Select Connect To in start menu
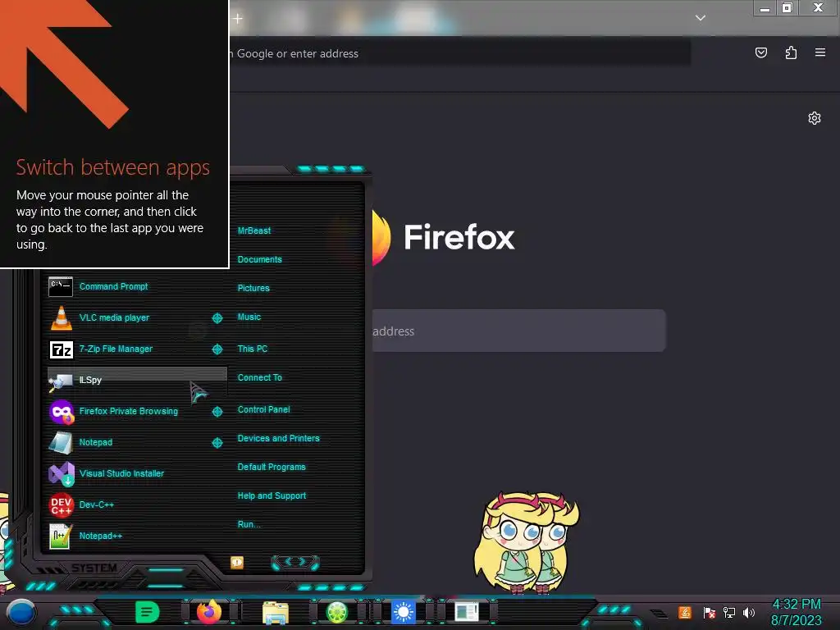 (x=259, y=377)
